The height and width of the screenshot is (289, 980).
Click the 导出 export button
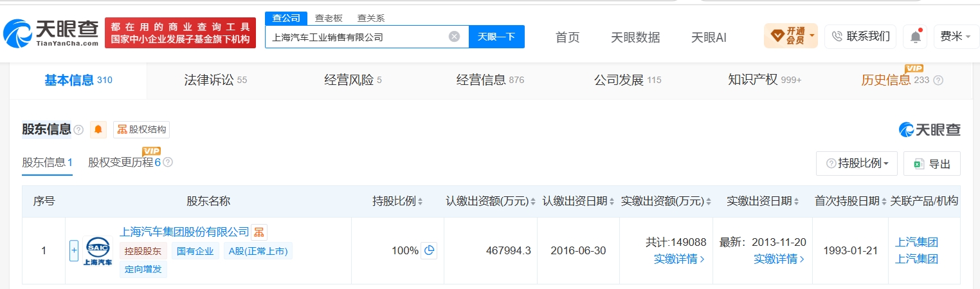(932, 163)
